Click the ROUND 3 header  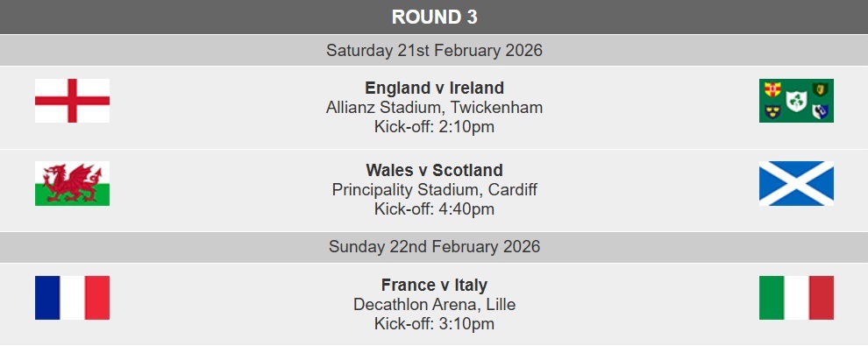(434, 18)
